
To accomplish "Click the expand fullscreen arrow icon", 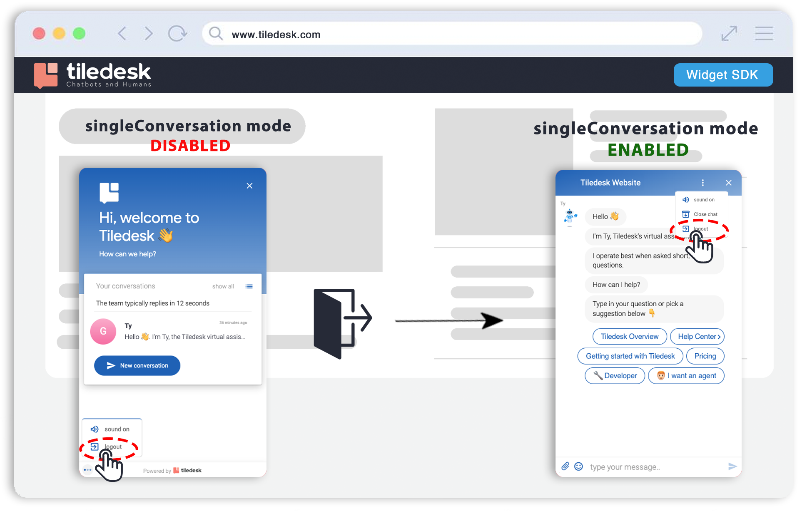I will 729,34.
